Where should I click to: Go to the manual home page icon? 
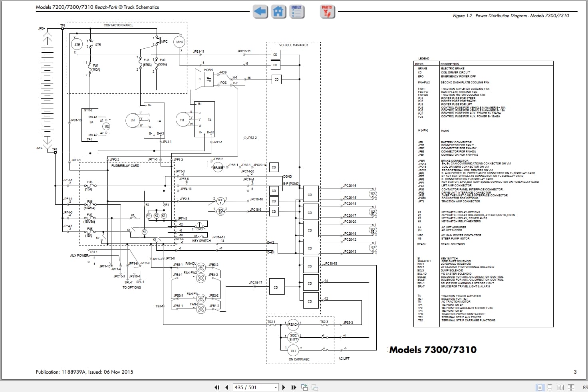[278, 11]
